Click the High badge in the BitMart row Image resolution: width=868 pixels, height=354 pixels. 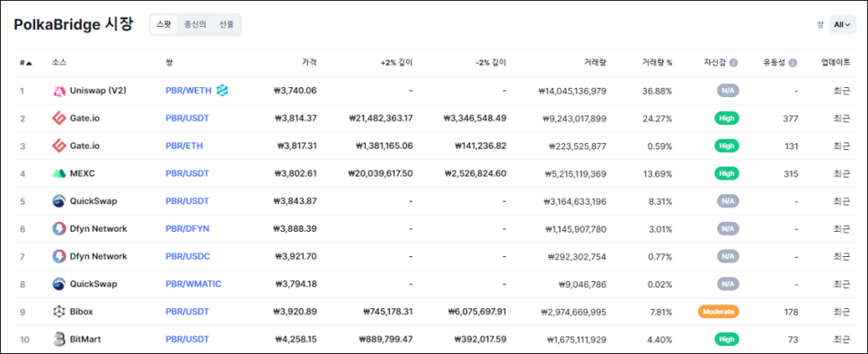pos(726,339)
